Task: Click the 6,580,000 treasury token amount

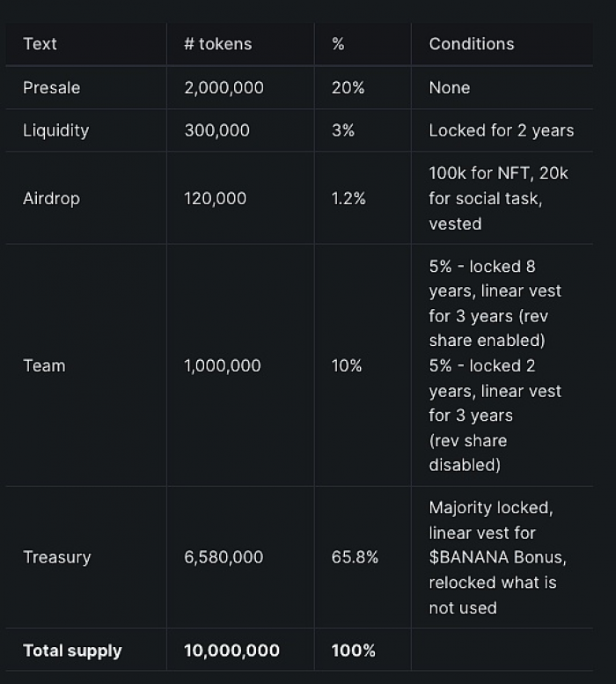Action: click(224, 557)
